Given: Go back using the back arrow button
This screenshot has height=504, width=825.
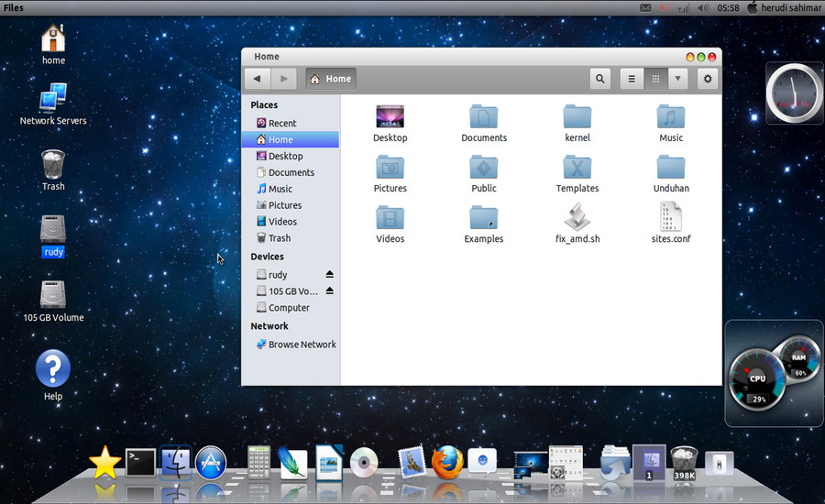Looking at the screenshot, I should click(258, 79).
